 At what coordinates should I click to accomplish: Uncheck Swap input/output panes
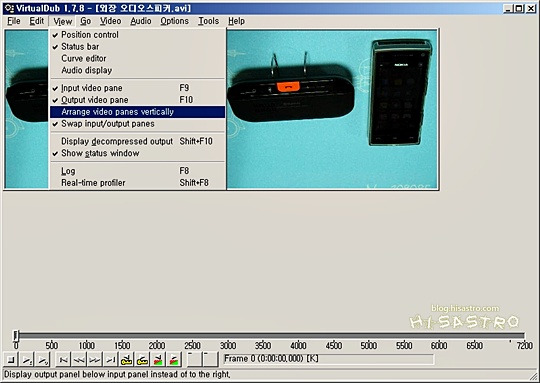point(138,124)
